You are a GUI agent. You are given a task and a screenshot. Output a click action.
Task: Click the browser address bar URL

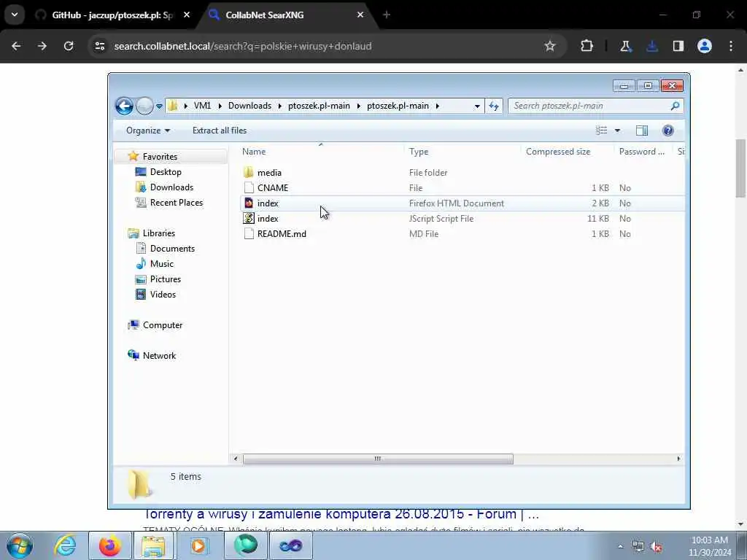242,46
